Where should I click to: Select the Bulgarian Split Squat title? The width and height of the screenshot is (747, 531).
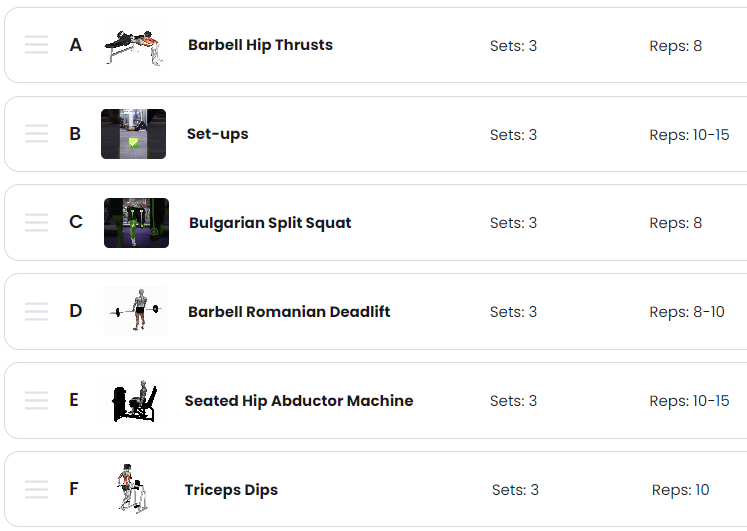point(270,223)
